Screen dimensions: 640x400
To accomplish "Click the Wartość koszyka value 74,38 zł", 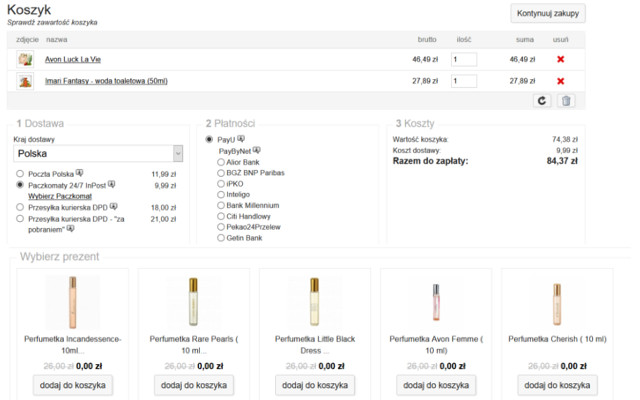I will [x=565, y=139].
